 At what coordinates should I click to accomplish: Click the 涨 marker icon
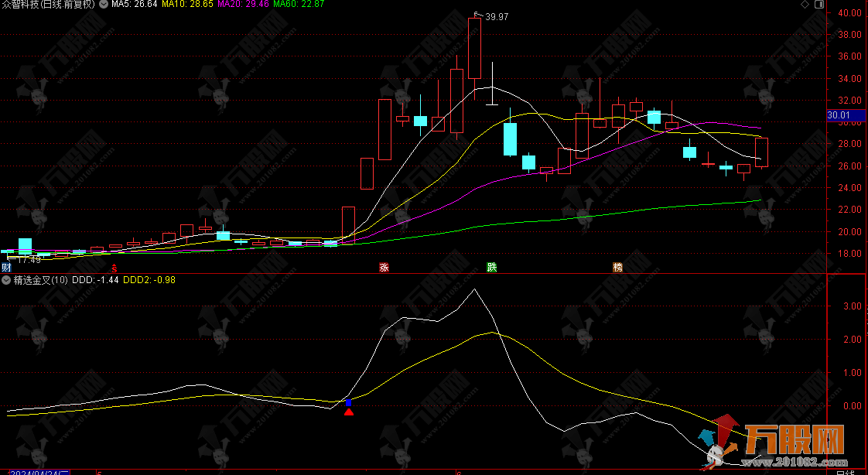tap(384, 268)
